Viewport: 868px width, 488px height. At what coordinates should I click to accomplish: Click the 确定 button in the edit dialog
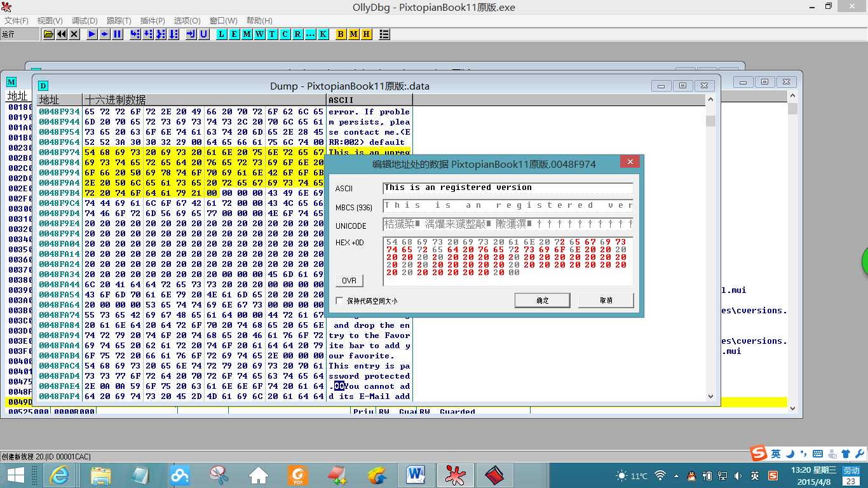point(542,300)
